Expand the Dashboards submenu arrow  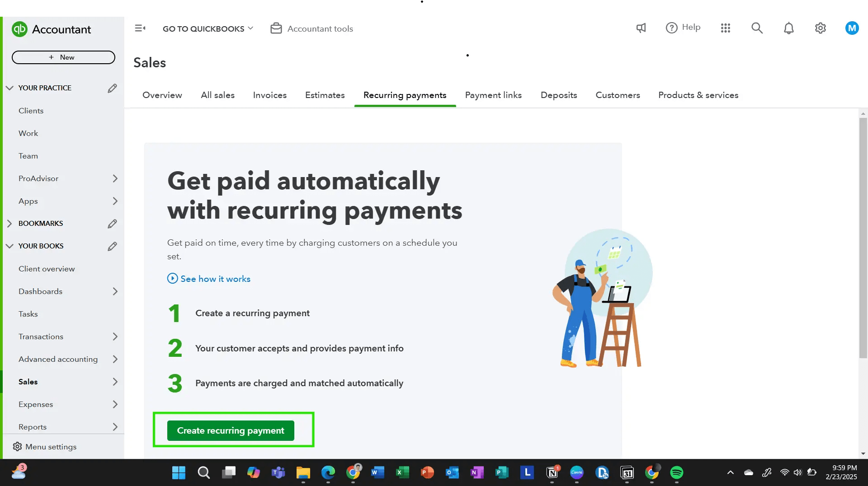coord(115,291)
